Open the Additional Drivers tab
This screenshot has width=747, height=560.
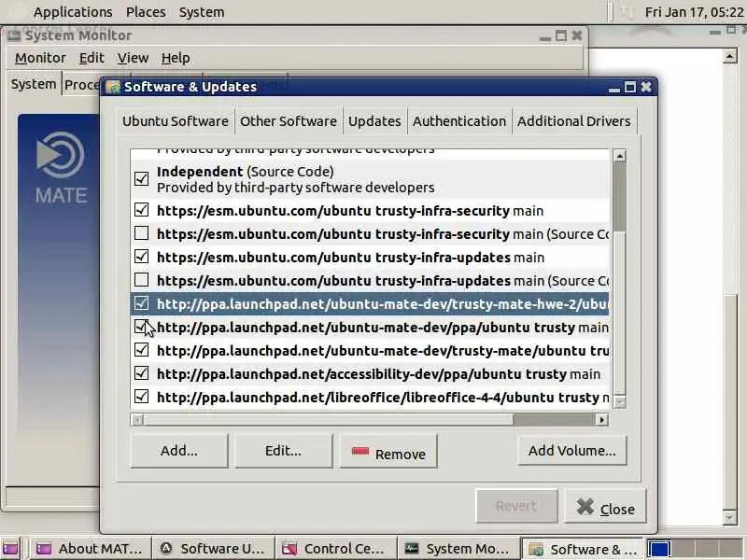point(574,121)
